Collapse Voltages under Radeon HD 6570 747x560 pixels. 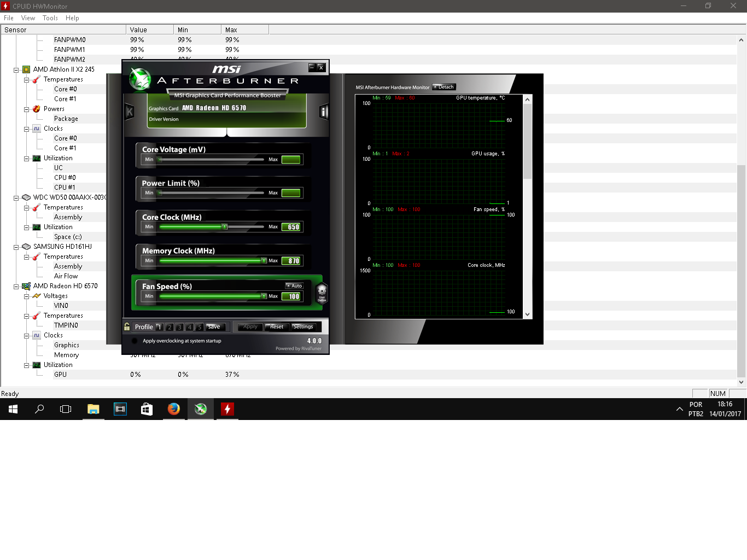(x=26, y=296)
